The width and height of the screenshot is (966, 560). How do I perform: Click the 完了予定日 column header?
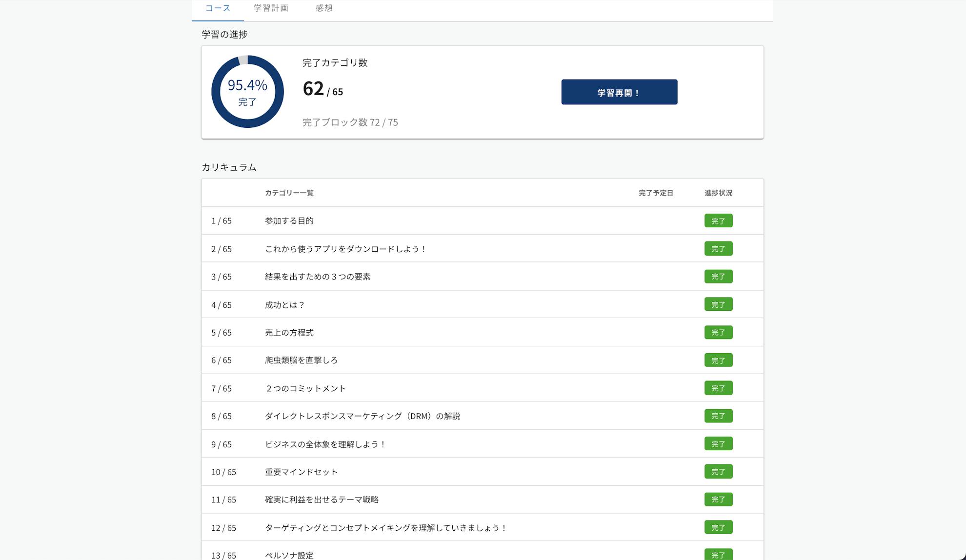coord(656,193)
